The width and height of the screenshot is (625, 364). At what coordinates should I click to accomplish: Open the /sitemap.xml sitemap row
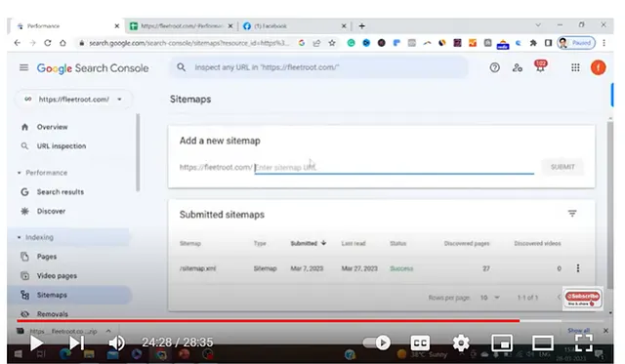[382, 268]
